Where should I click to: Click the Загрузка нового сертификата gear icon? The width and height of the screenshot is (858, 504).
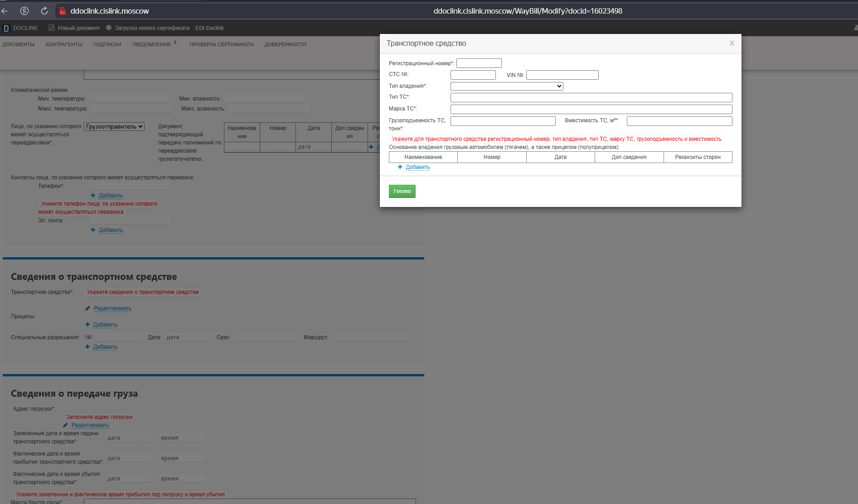click(x=109, y=28)
